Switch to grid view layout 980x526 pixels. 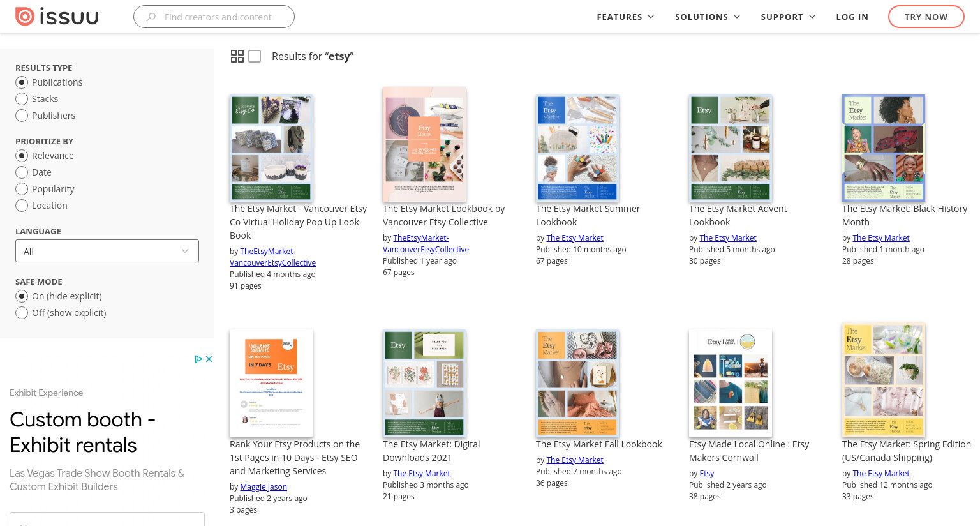click(x=237, y=56)
